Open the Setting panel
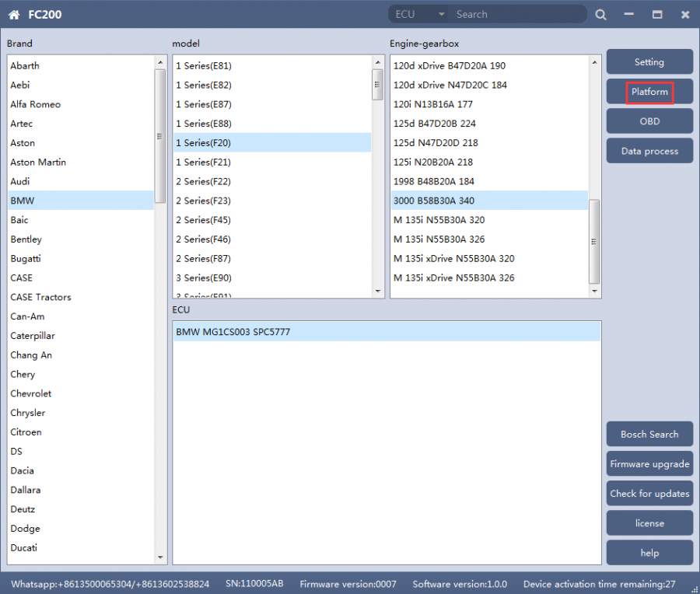 [649, 62]
